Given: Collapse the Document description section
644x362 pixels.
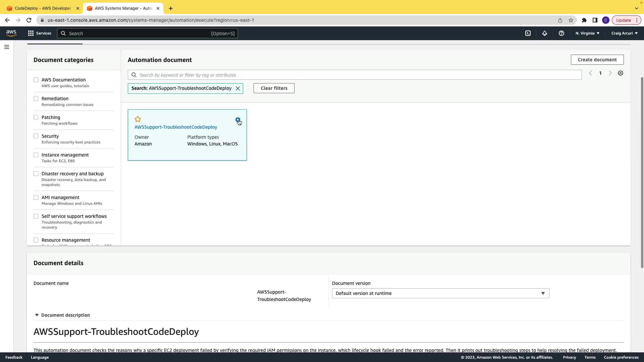Looking at the screenshot, I should (x=37, y=315).
